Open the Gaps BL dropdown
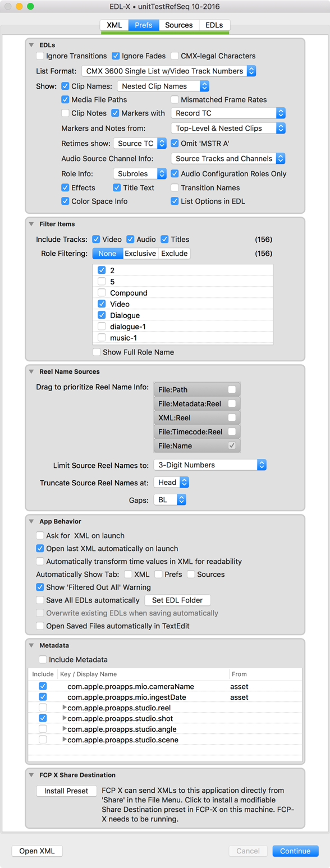 click(170, 499)
